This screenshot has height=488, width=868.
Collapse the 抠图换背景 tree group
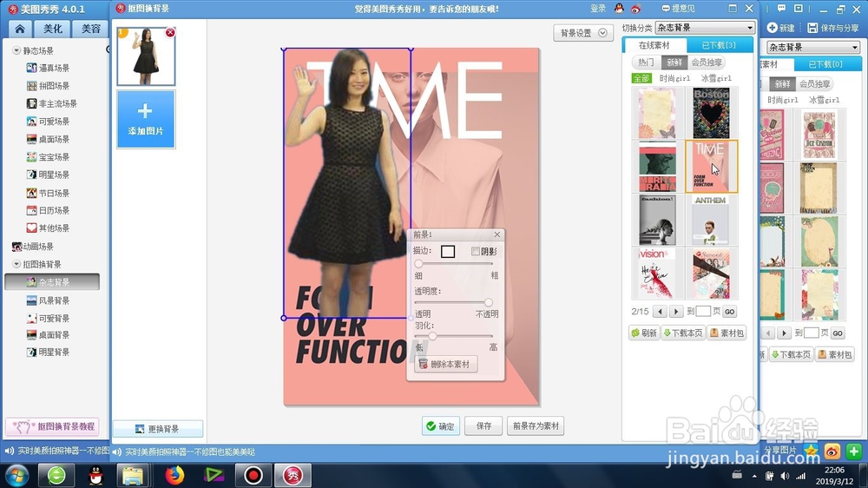point(16,264)
